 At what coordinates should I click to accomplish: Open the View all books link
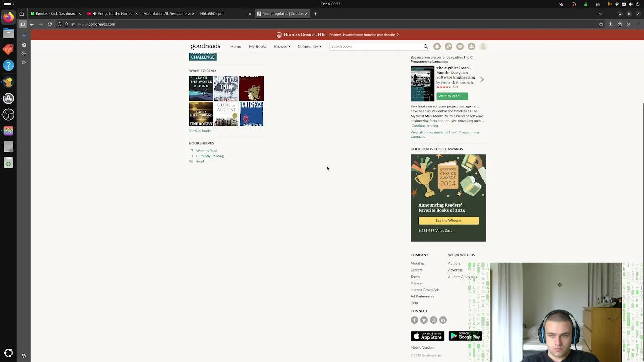tap(200, 131)
